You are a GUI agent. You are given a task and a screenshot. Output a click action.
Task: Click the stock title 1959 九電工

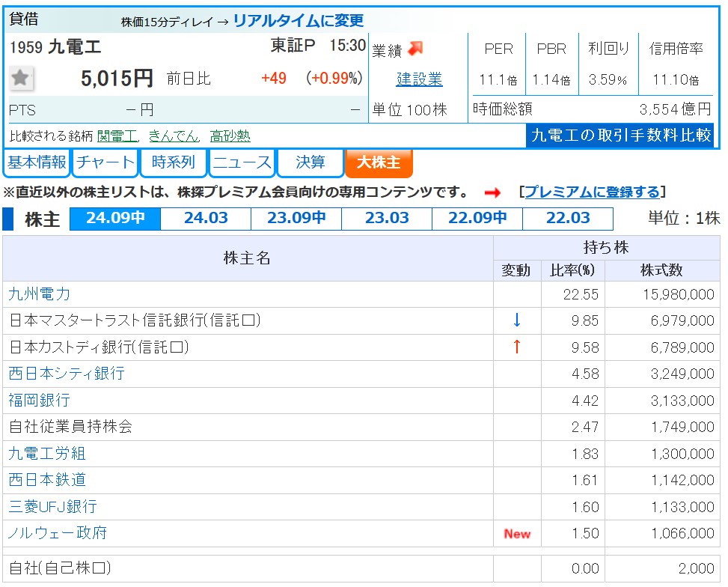[55, 47]
